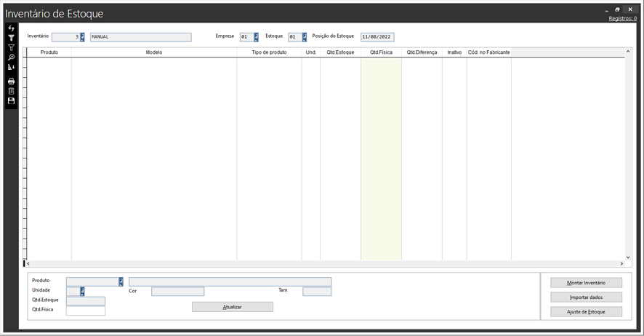Apply the solid filter icon
644x336 pixels.
click(x=11, y=37)
